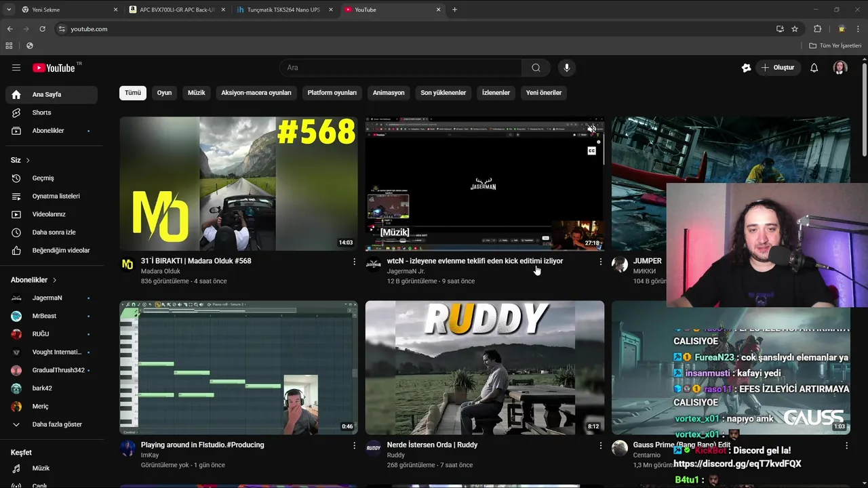
Task: Open options for Playing around in Flstudio video
Action: pos(354,445)
